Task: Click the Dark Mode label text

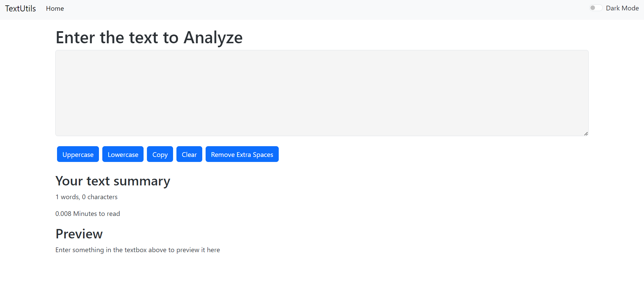Action: pyautogui.click(x=622, y=8)
